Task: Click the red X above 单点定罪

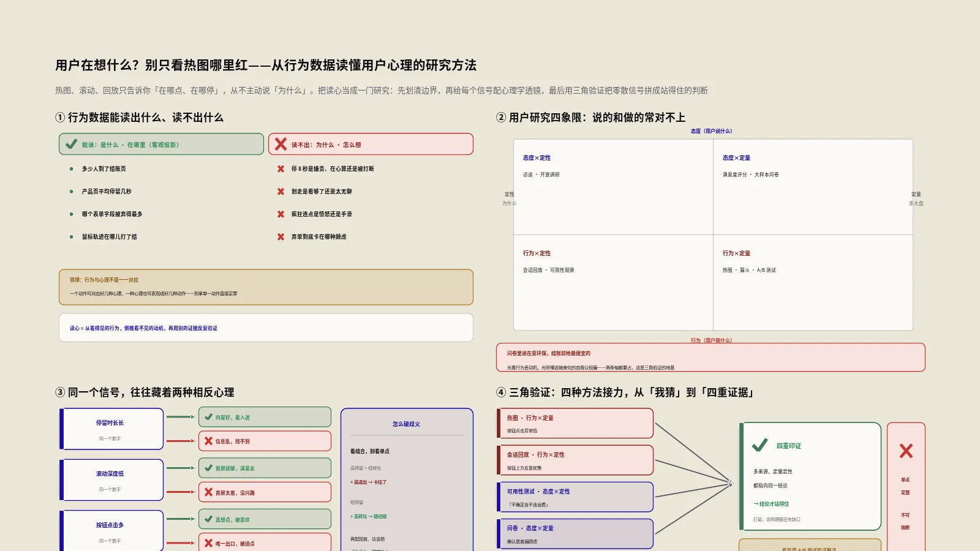Action: pyautogui.click(x=906, y=451)
